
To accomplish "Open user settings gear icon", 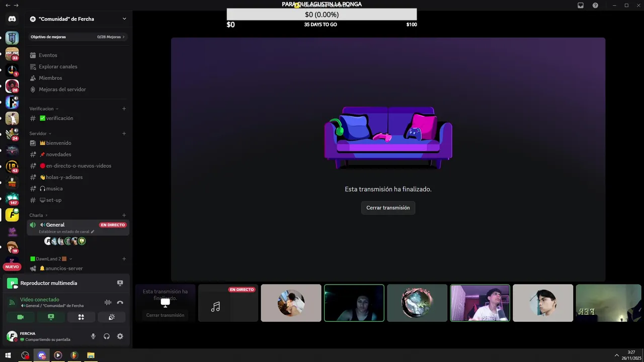I will (120, 336).
